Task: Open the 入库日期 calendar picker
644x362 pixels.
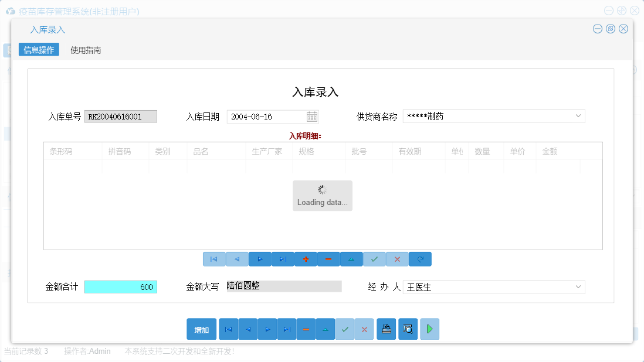Action: (311, 116)
